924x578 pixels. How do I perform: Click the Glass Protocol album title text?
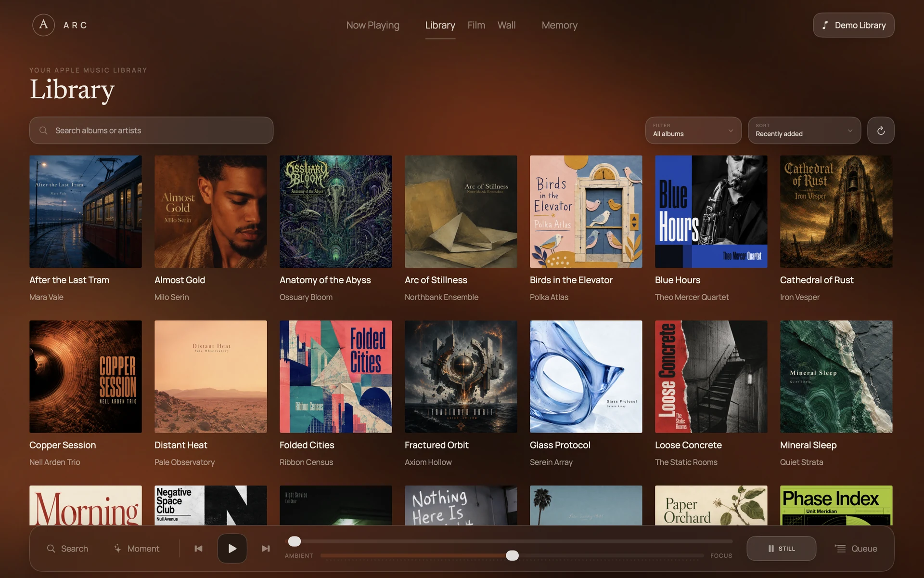pos(560,445)
